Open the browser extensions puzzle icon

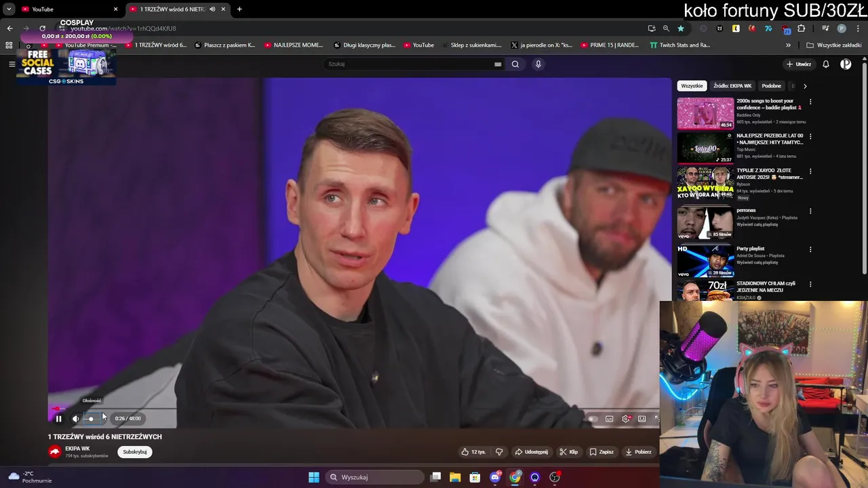pyautogui.click(x=802, y=28)
